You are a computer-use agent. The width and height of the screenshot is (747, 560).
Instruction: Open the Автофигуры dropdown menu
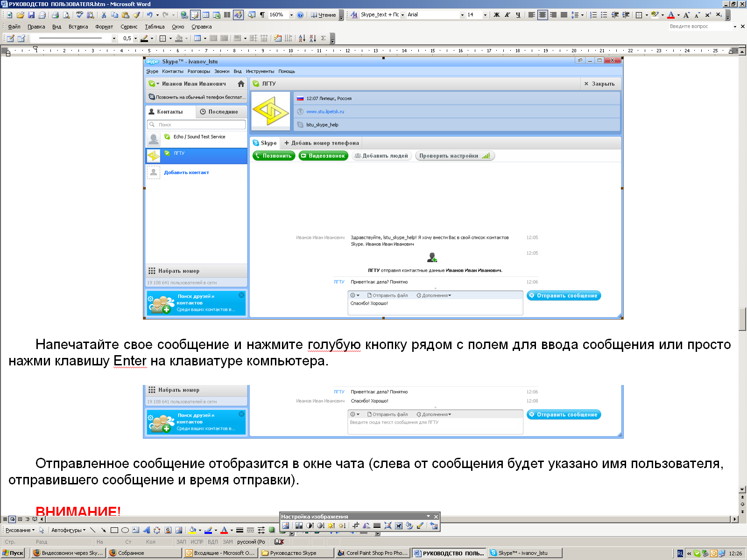click(x=69, y=530)
